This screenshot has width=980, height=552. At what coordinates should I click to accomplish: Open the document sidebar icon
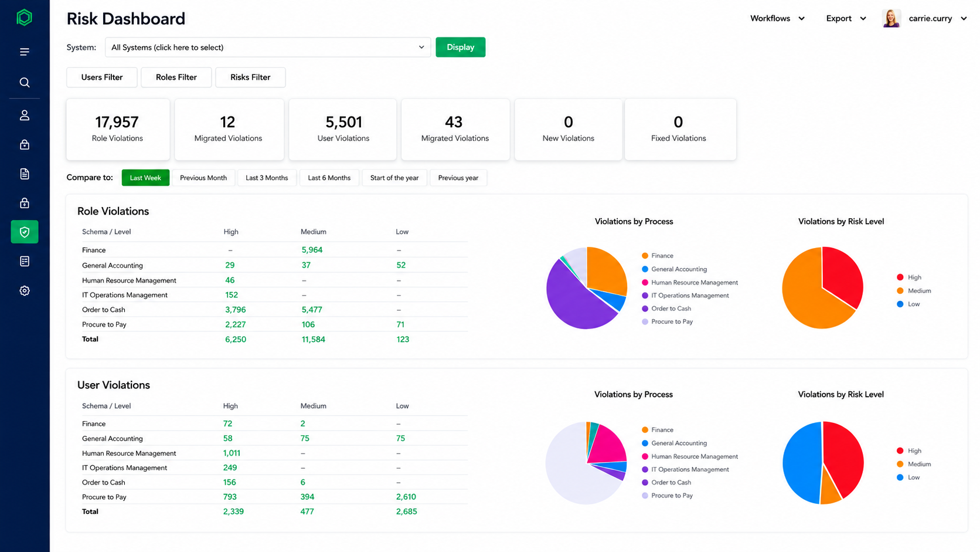click(25, 174)
